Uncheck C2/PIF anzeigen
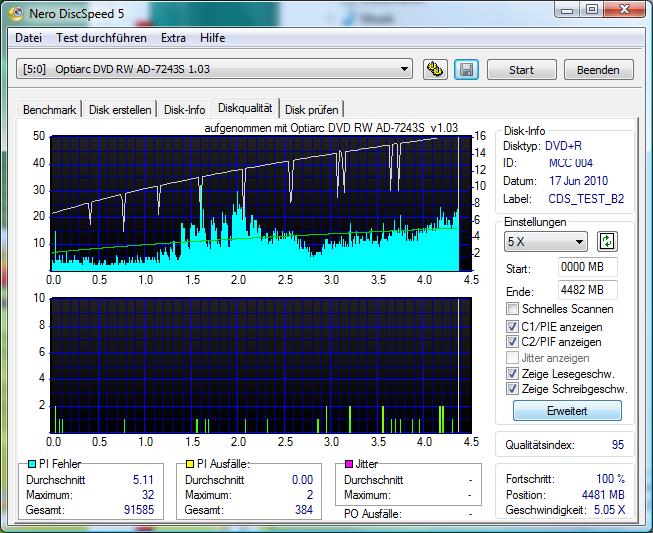 coord(512,342)
